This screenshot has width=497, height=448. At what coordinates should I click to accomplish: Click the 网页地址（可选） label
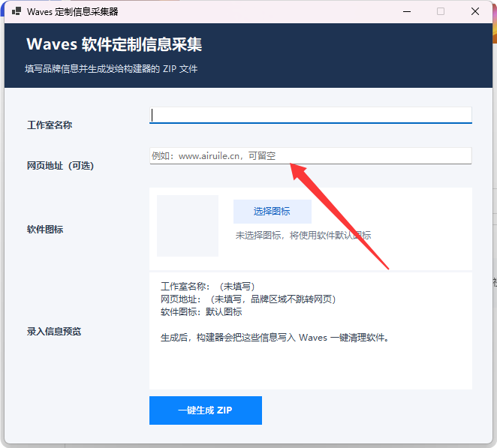point(60,165)
